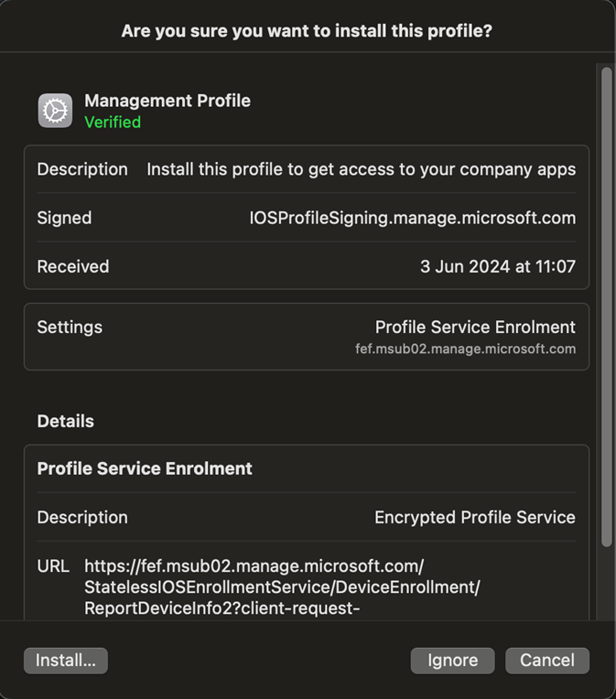This screenshot has width=616, height=699.
Task: Click the Ignore button
Action: click(x=452, y=661)
